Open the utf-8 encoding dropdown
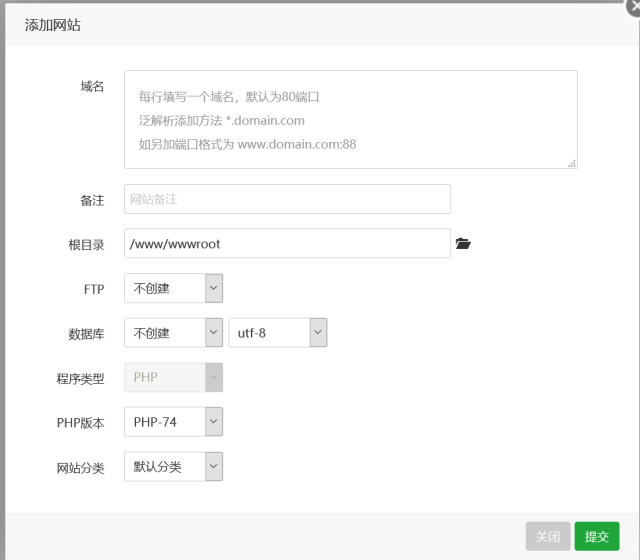 click(278, 333)
